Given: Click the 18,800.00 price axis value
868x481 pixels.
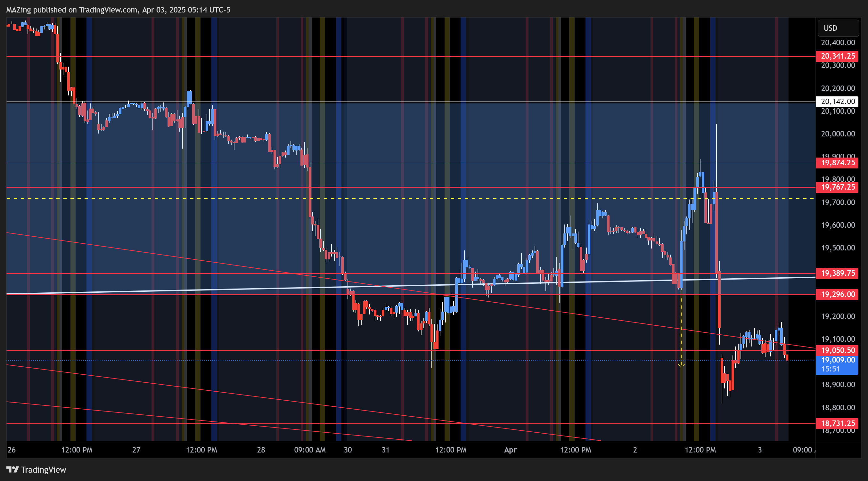Looking at the screenshot, I should [838, 408].
